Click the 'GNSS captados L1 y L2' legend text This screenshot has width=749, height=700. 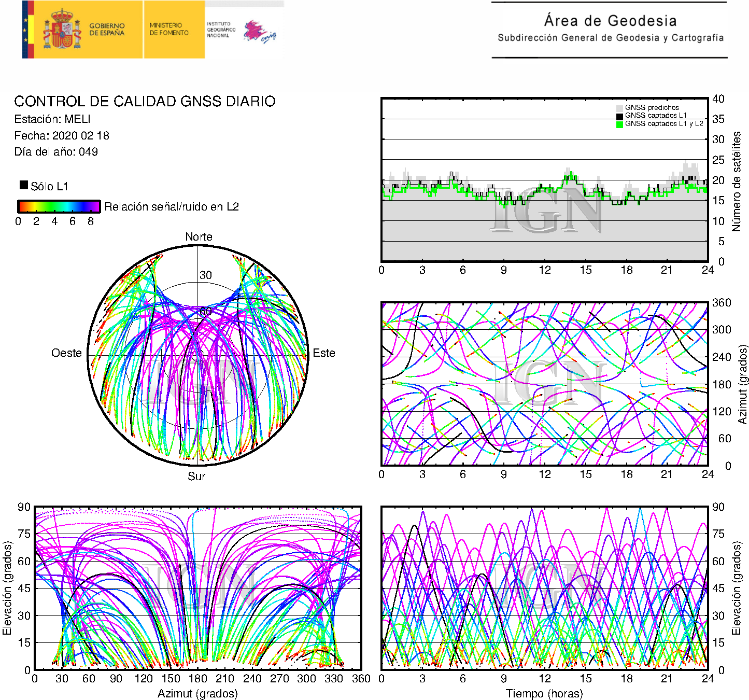(664, 124)
